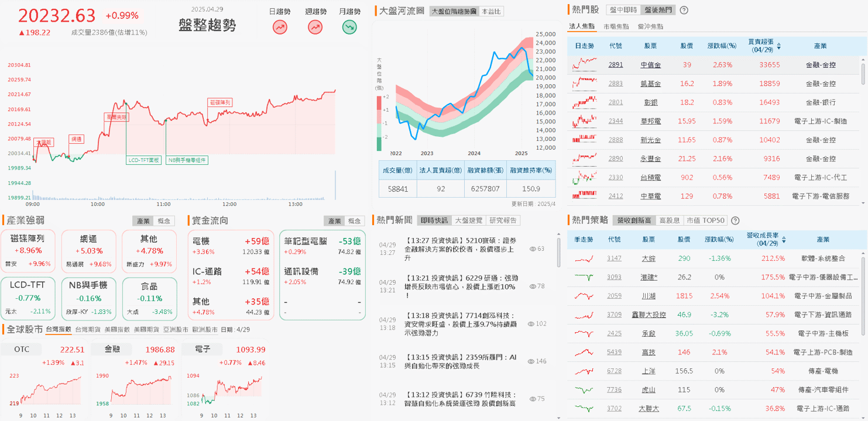Switch global markets to 台灣期貨
This screenshot has height=421, width=868.
point(88,329)
